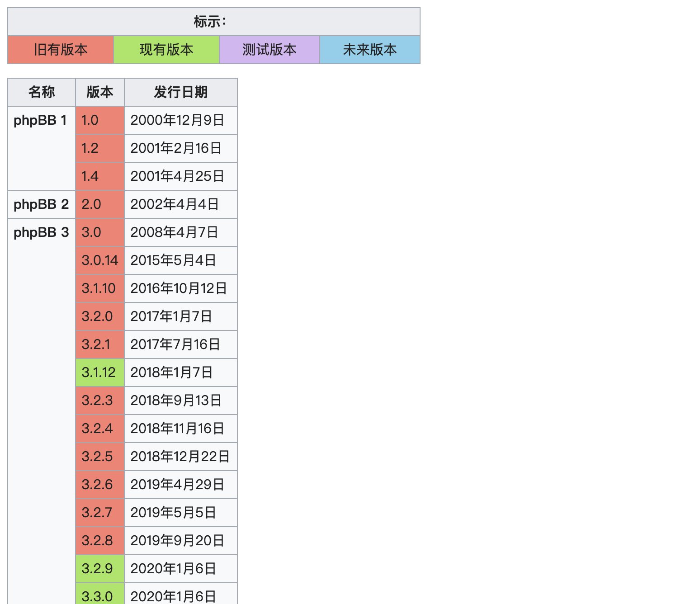
Task: Click green version cell 3.3.0
Action: pyautogui.click(x=100, y=594)
